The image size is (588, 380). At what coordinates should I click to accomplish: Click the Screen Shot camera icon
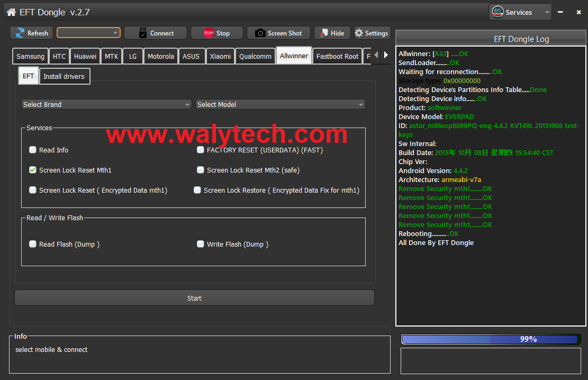tap(260, 33)
